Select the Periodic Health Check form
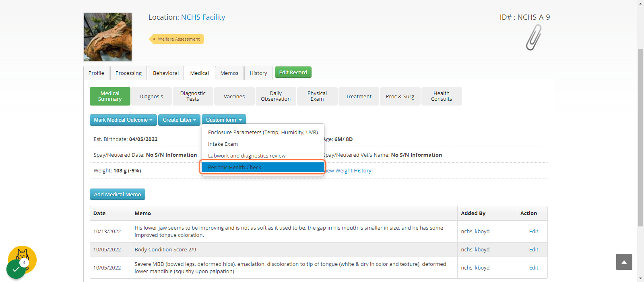The width and height of the screenshot is (644, 282). coord(263,167)
